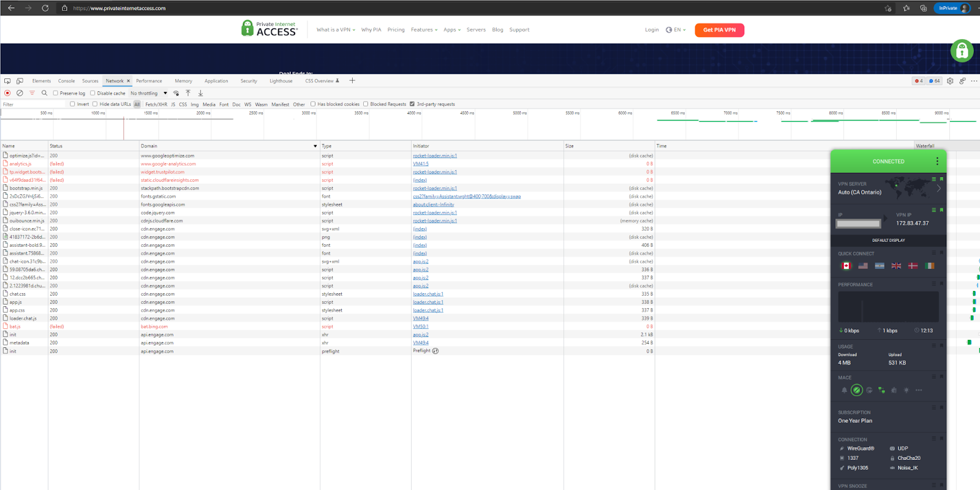Quick connect to Argentina flag
The width and height of the screenshot is (980, 490).
(880, 266)
